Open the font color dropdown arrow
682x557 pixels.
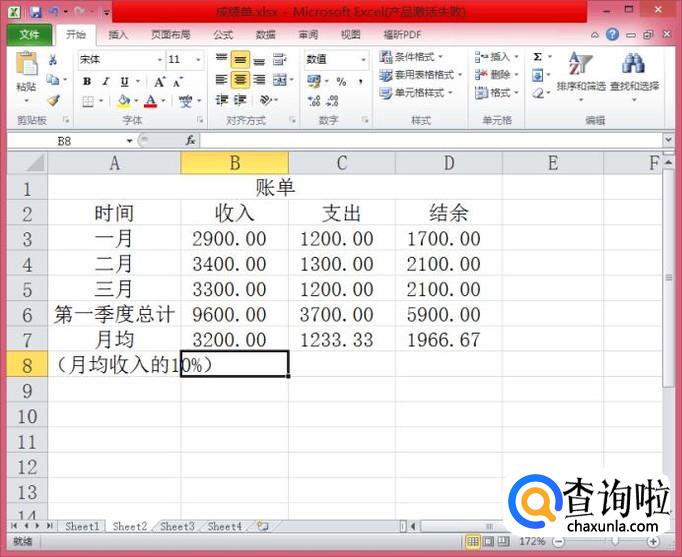tap(164, 101)
